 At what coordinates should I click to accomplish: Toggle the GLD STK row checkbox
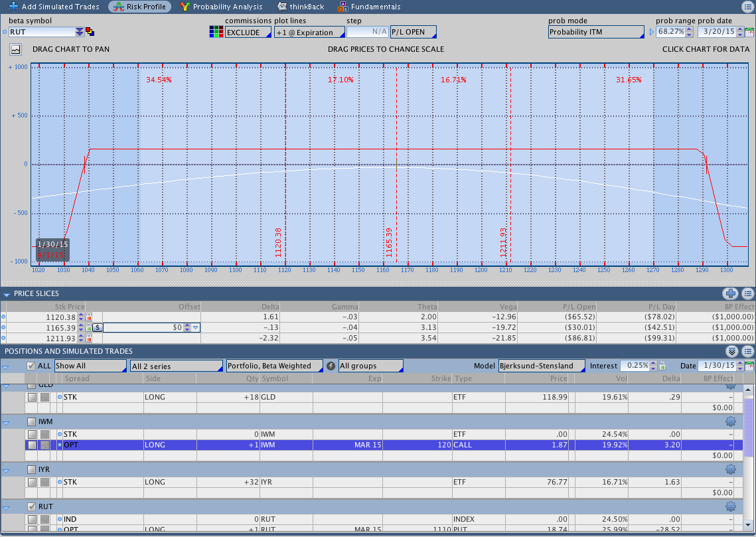click(32, 397)
